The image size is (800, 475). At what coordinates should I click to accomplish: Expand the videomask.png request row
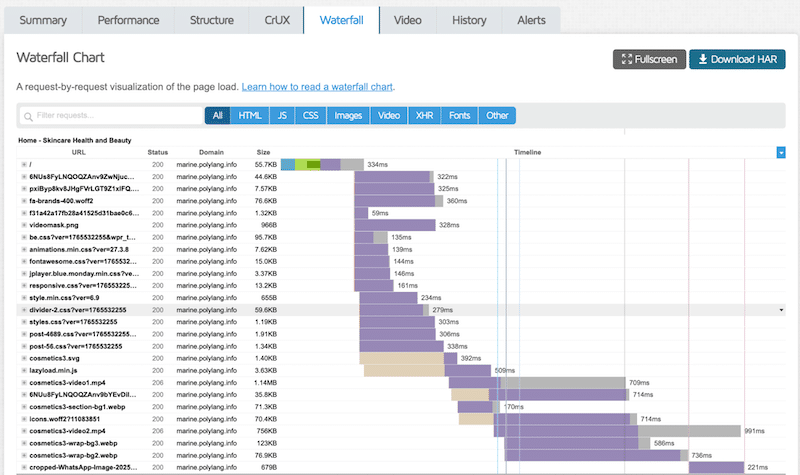click(x=24, y=225)
